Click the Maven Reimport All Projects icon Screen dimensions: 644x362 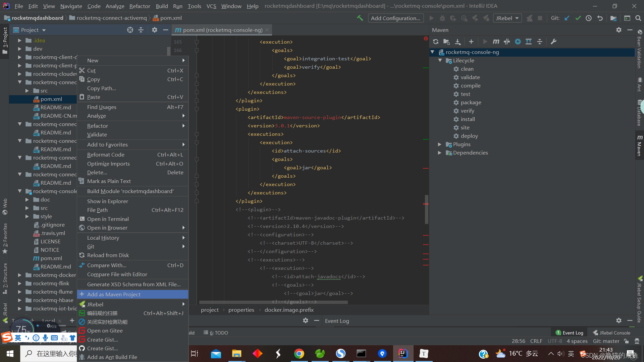[435, 42]
